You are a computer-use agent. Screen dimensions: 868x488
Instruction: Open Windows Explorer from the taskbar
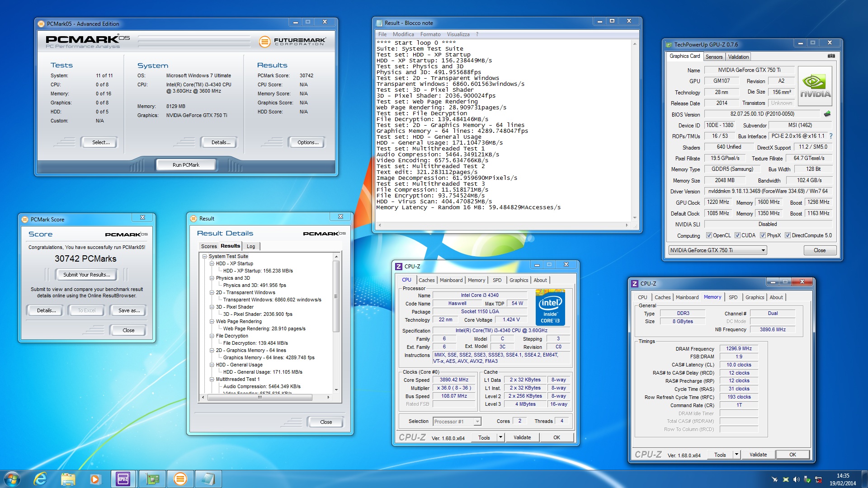pos(68,479)
